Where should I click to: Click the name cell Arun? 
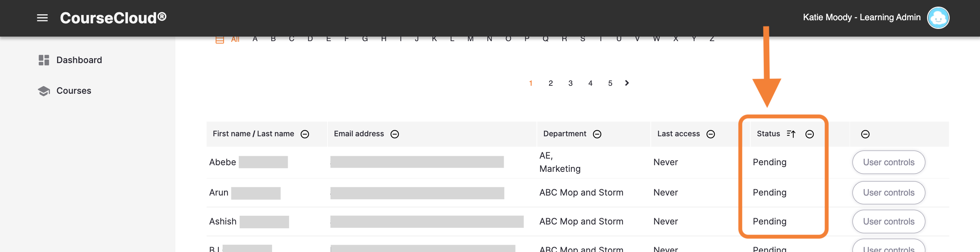pos(219,193)
